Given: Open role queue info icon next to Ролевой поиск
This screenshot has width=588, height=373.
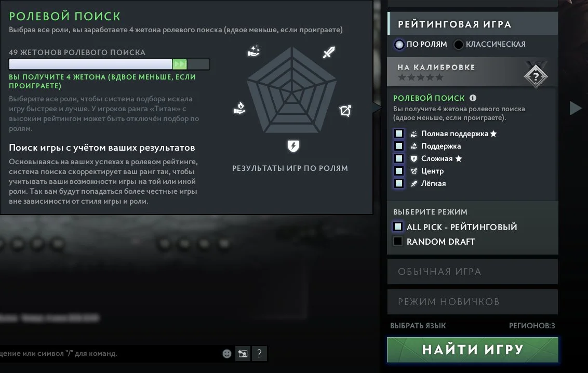Looking at the screenshot, I should click(473, 98).
